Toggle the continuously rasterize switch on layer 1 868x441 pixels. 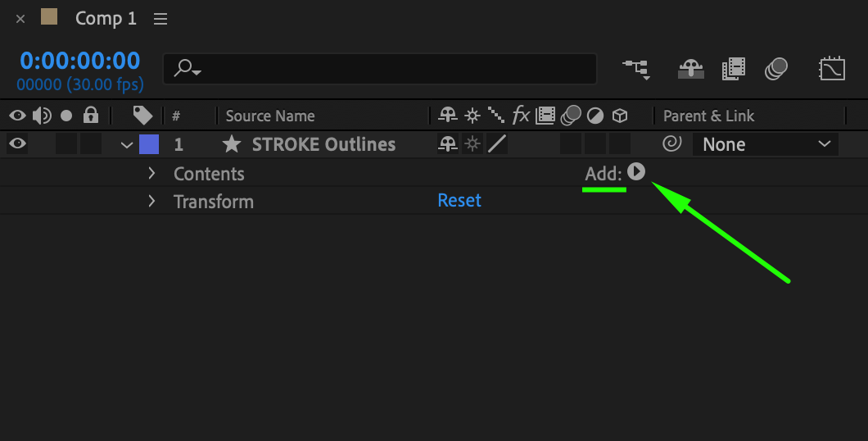pos(472,144)
